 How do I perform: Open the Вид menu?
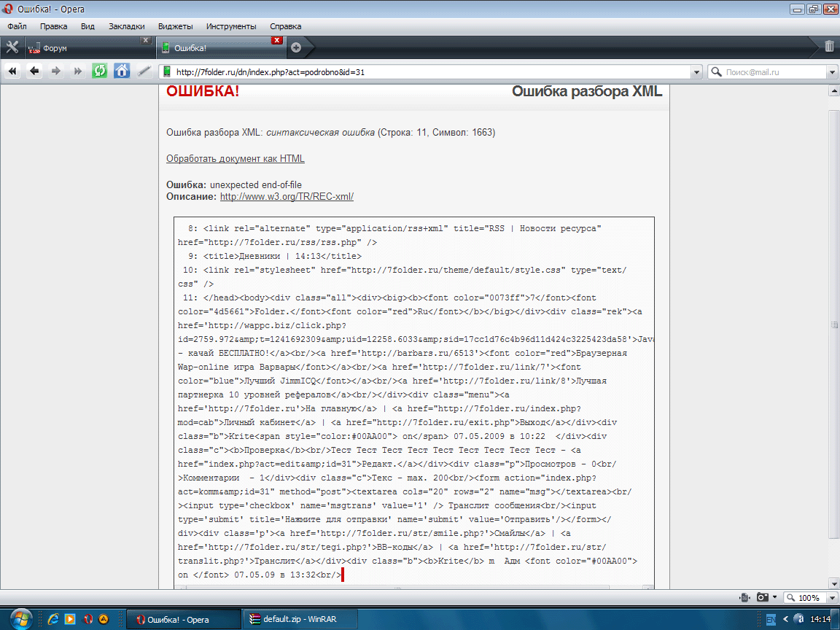(87, 26)
